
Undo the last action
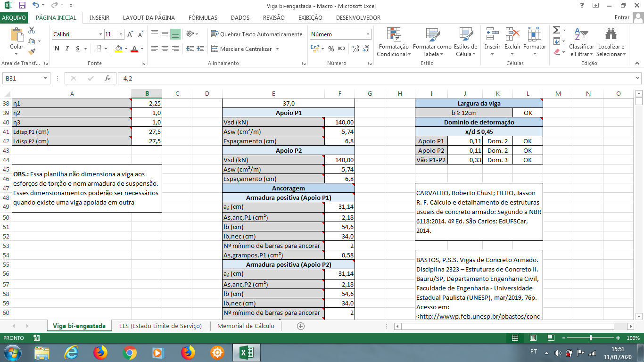(36, 5)
